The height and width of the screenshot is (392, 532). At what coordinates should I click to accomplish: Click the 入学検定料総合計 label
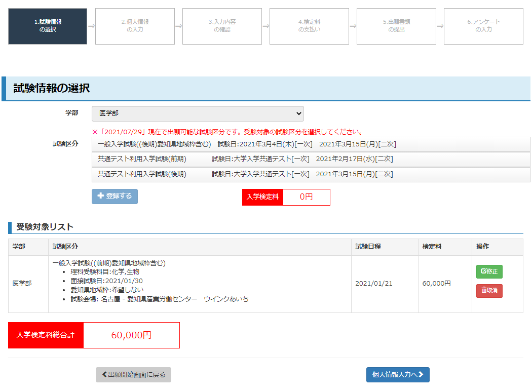[x=46, y=335]
